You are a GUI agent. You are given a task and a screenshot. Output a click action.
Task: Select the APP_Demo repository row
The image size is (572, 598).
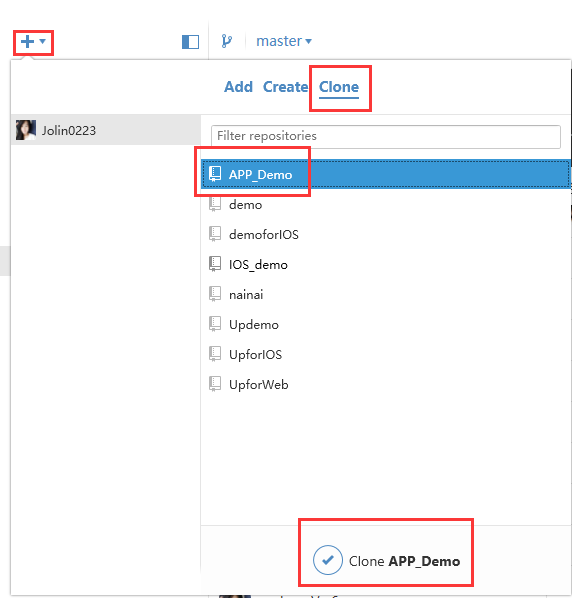pyautogui.click(x=386, y=174)
